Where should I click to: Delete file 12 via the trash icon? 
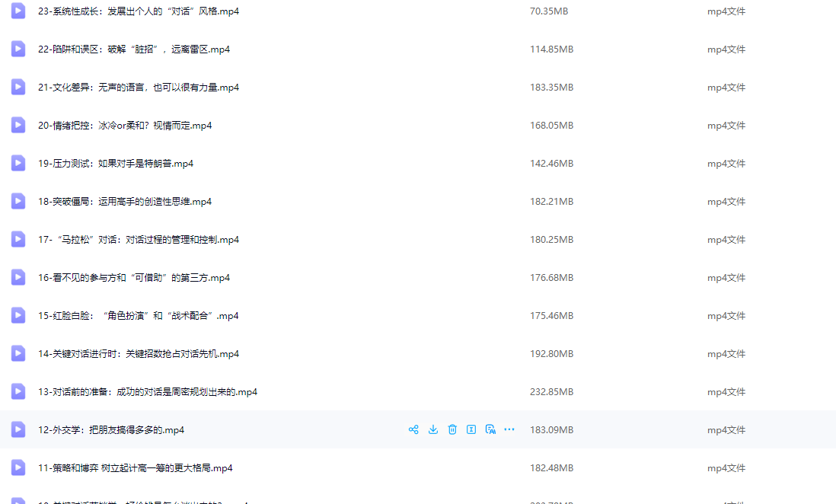[452, 429]
